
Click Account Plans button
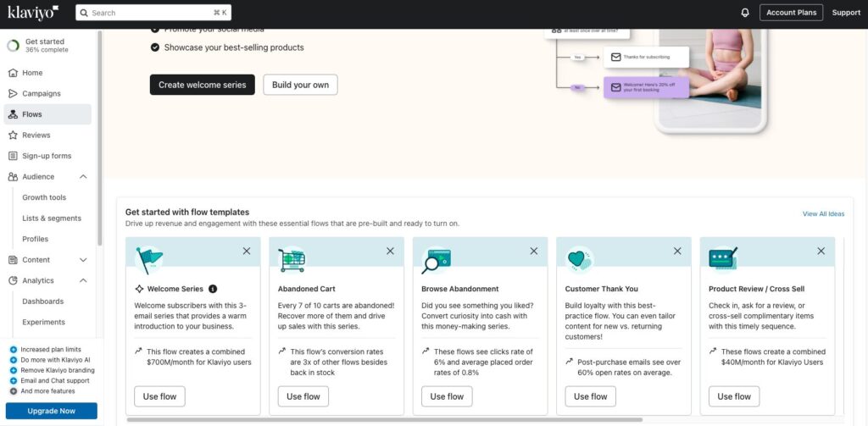click(x=791, y=13)
